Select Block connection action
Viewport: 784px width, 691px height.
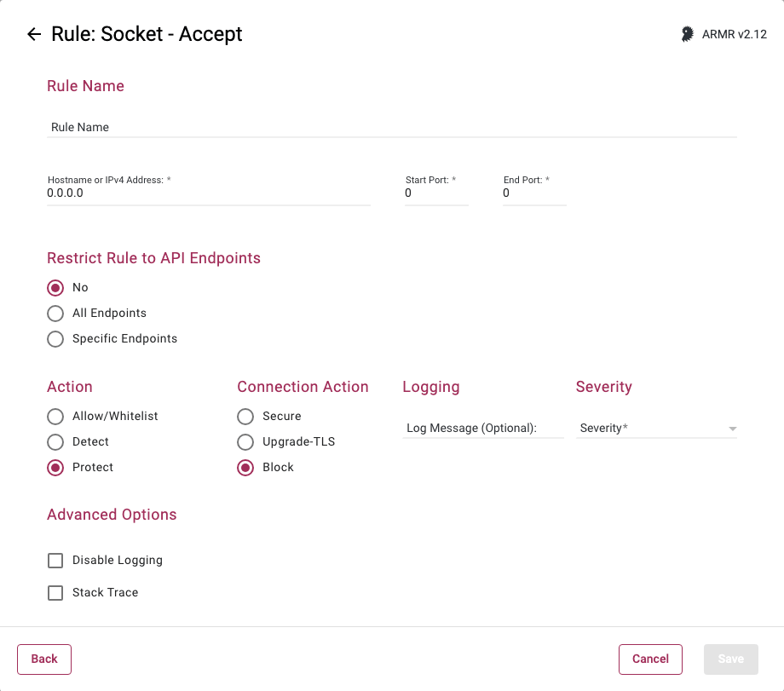click(x=245, y=468)
